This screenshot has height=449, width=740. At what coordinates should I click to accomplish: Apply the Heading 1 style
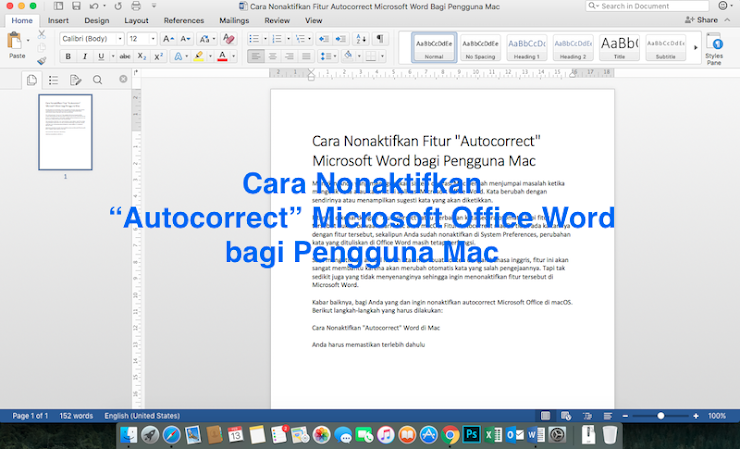coord(527,47)
